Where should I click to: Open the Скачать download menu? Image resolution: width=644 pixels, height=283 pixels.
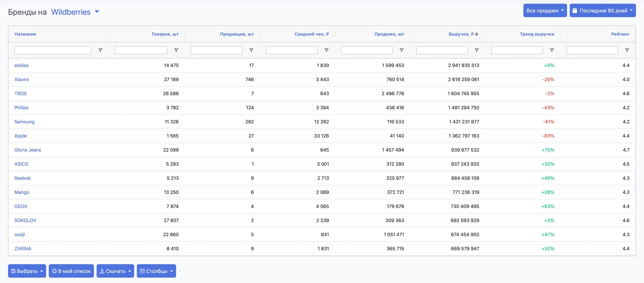pos(115,271)
